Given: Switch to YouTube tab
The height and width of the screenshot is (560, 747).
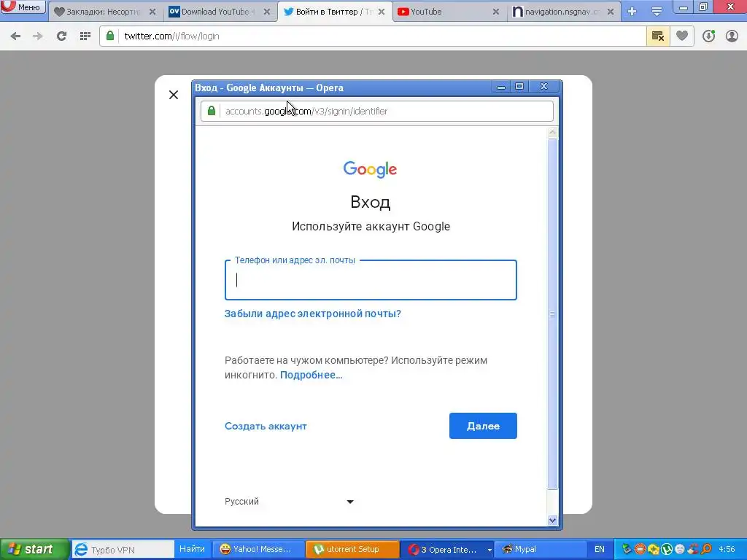Looking at the screenshot, I should 449,12.
